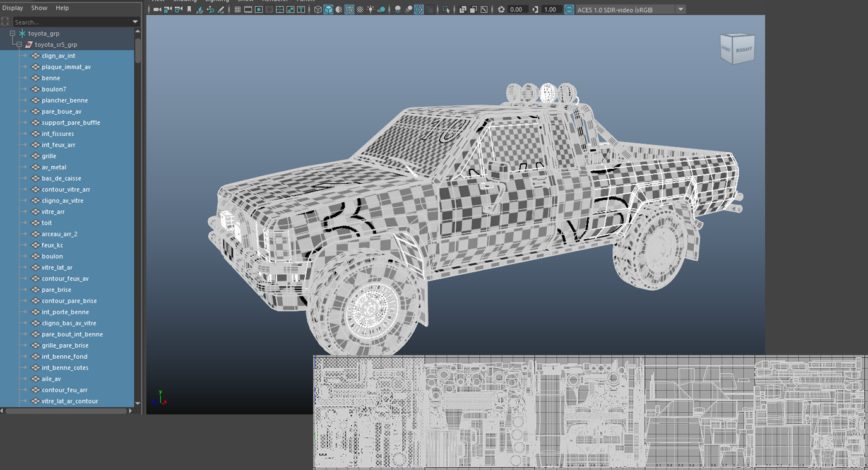
Task: Select the aile_av mesh row
Action: [x=67, y=379]
